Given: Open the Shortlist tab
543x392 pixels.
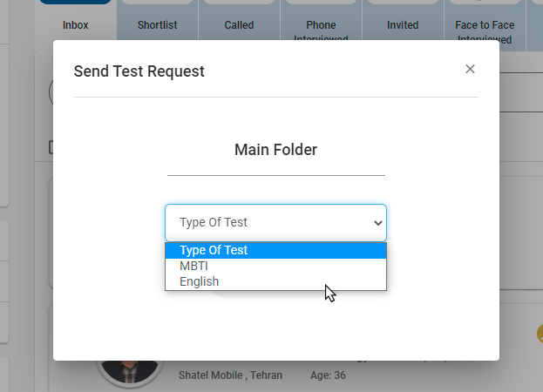Looking at the screenshot, I should pos(157,25).
